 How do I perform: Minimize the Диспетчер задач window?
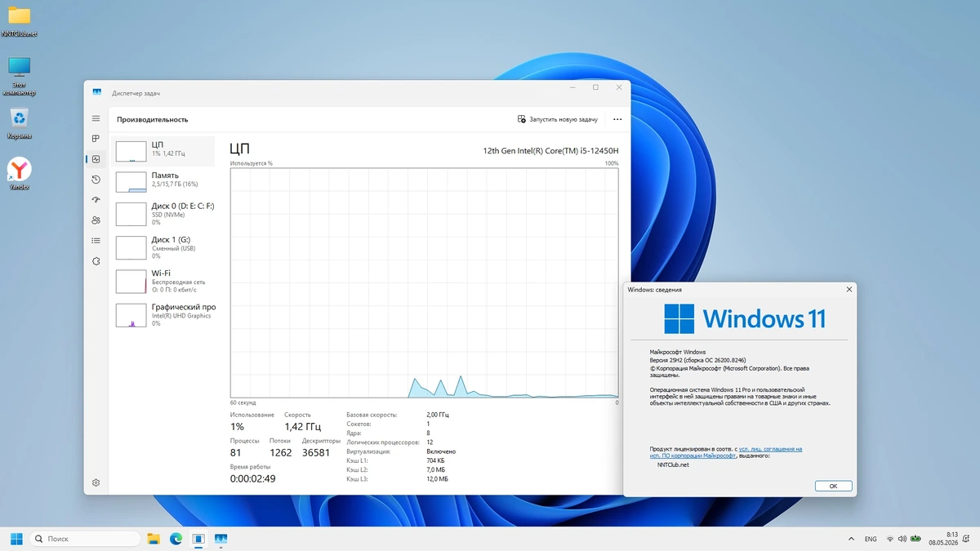pos(572,87)
